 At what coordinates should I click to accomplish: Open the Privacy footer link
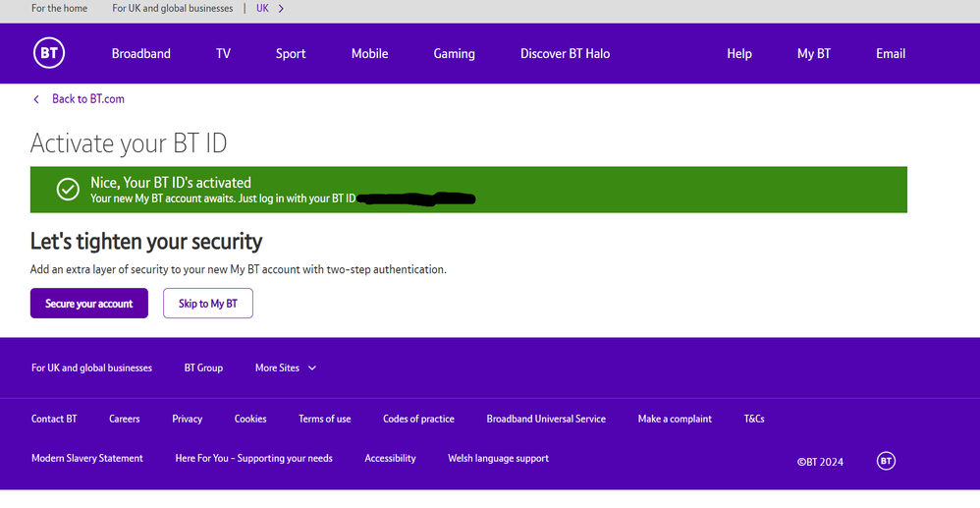tap(188, 420)
